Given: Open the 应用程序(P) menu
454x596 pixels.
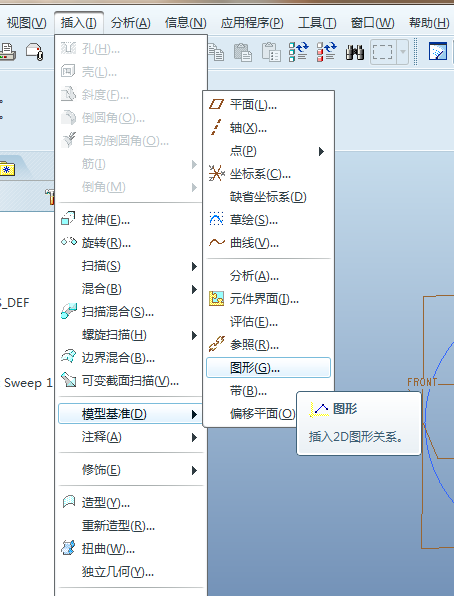Looking at the screenshot, I should click(x=252, y=23).
